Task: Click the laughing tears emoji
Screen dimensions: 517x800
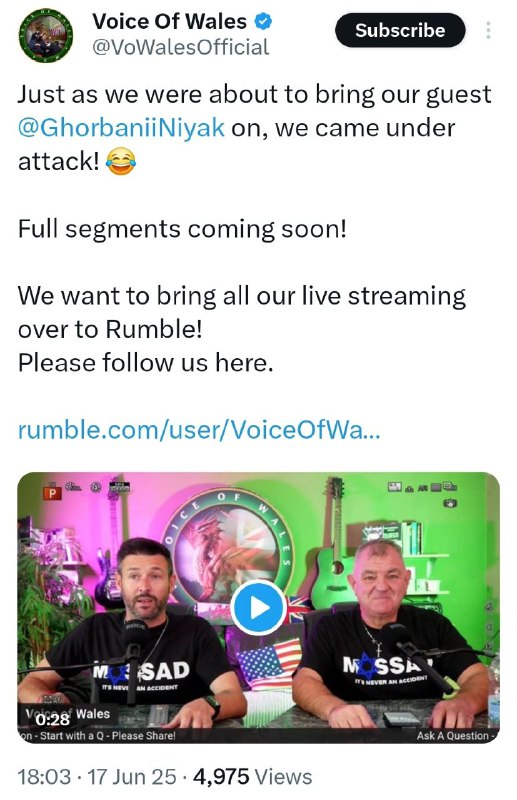Action: tap(121, 161)
